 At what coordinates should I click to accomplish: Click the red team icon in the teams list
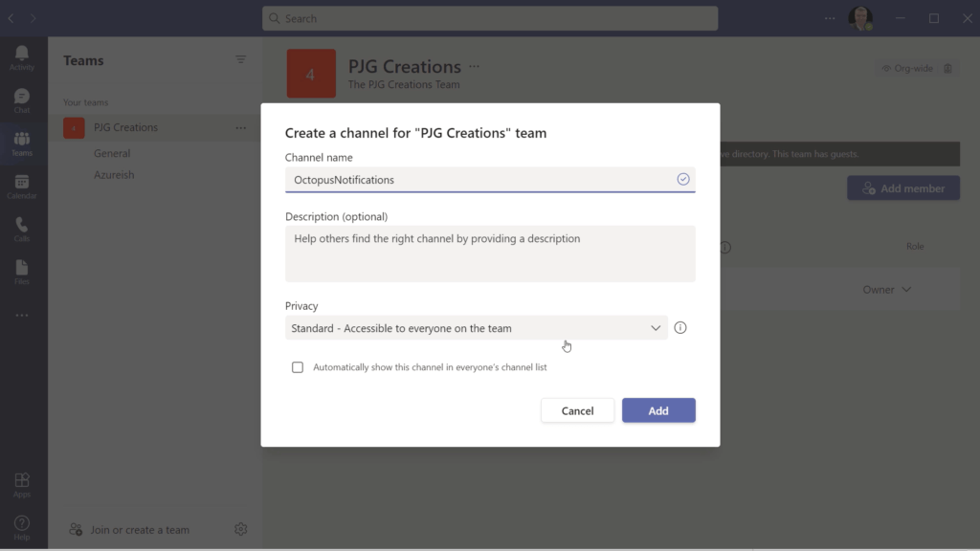74,127
